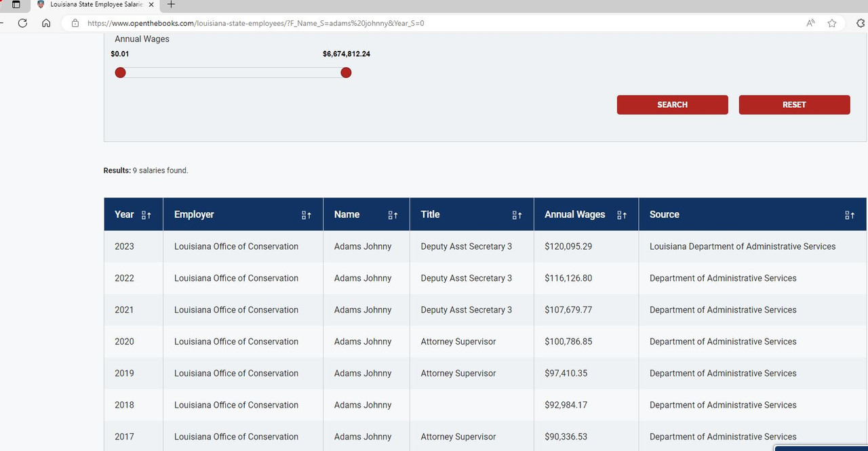
Task: Click Deputy Asst Secretary 3 title in 2022 row
Action: [467, 278]
